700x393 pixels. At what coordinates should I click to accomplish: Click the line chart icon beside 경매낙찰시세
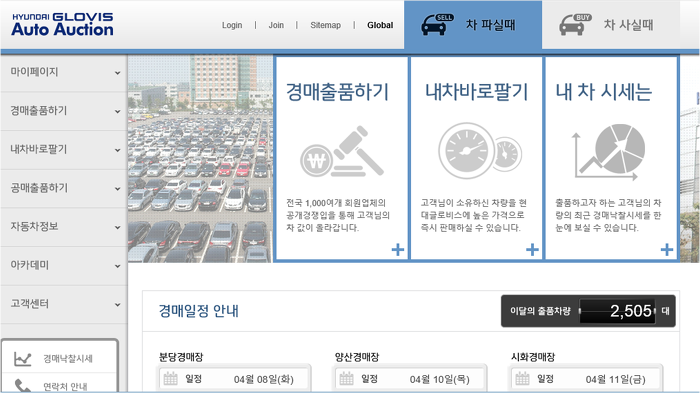coord(22,359)
